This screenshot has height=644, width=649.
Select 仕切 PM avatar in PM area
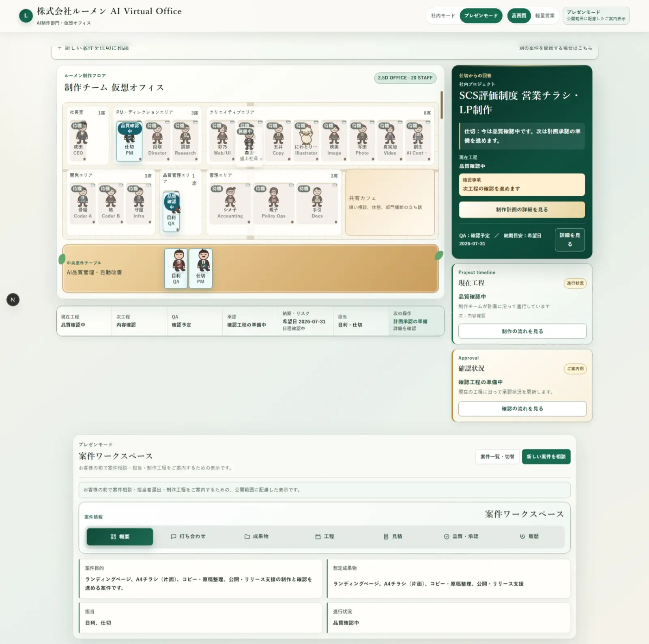129,141
